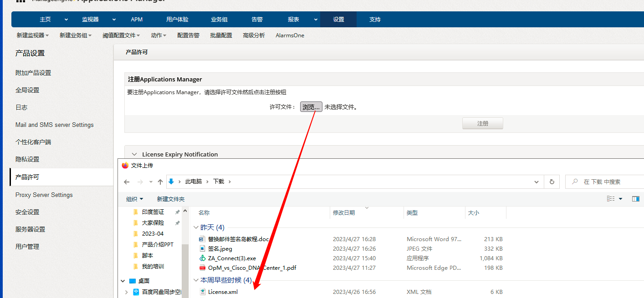Open the 新建监视器 dropdown

[x=32, y=35]
